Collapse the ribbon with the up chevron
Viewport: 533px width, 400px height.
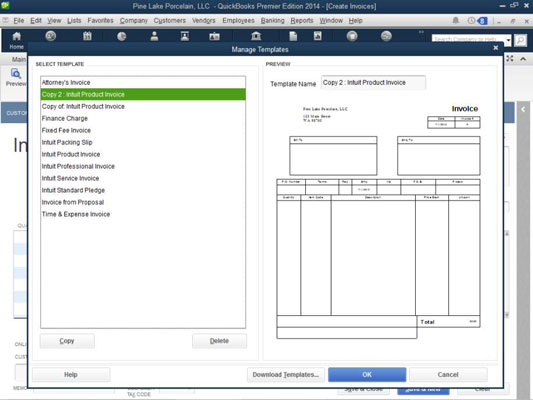tap(523, 59)
